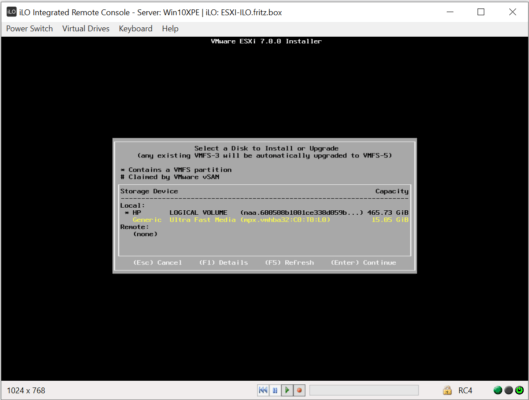
Task: Click the red record icon
Action: (299, 390)
